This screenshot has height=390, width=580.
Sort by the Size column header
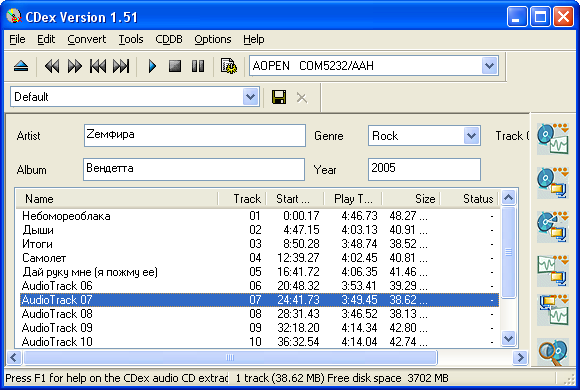pyautogui.click(x=411, y=199)
